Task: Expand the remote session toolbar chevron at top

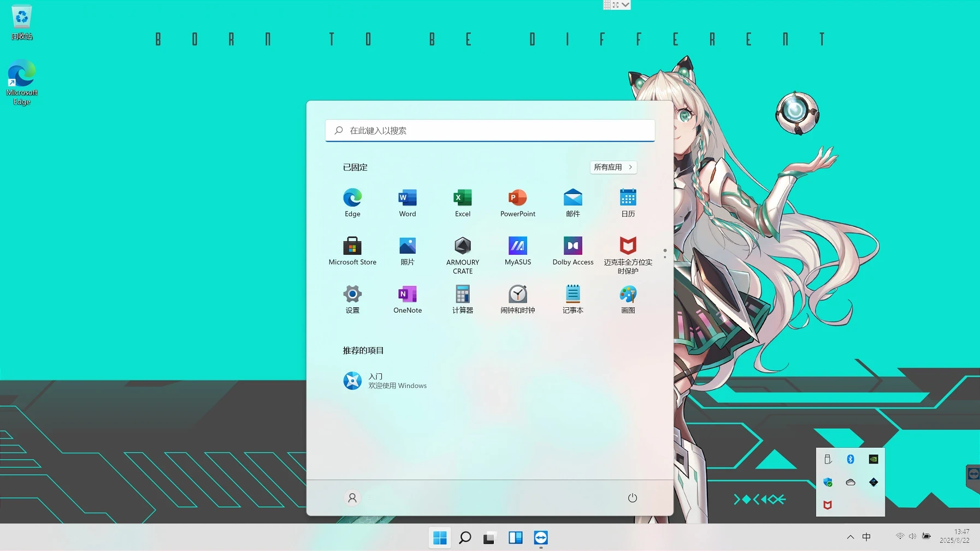Action: point(625,5)
